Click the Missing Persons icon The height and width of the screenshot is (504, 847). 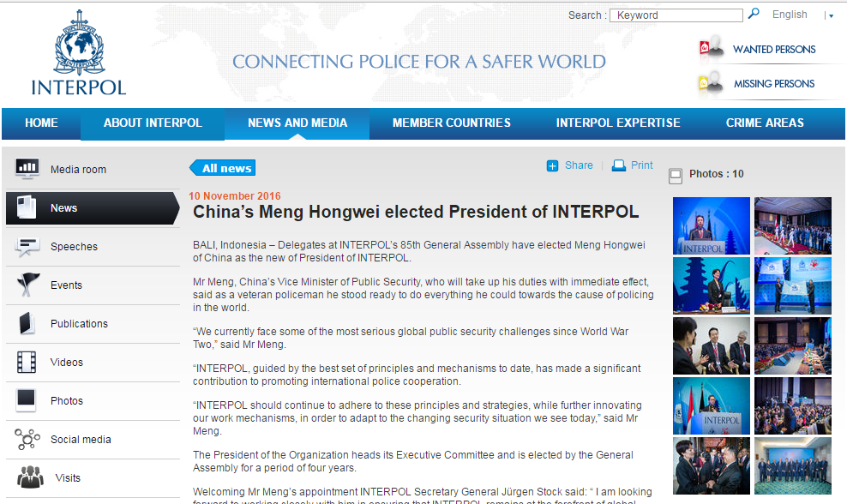[x=711, y=83]
